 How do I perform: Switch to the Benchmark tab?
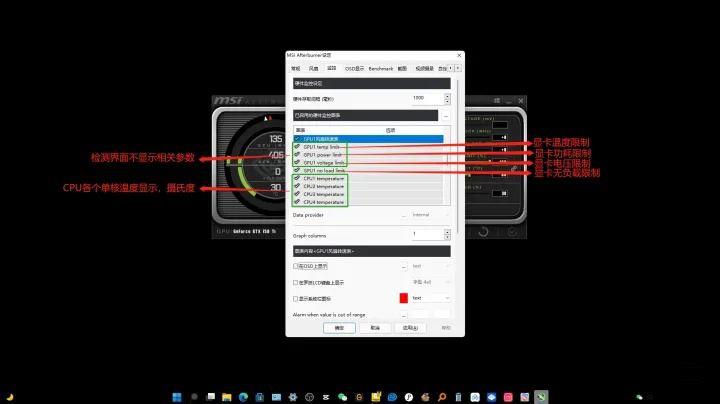(x=381, y=68)
